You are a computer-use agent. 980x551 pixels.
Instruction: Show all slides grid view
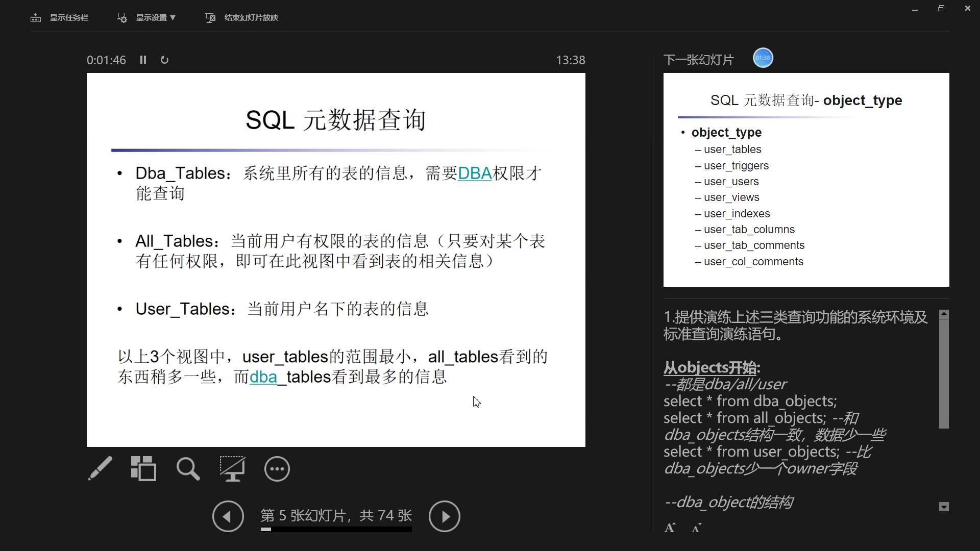tap(143, 468)
